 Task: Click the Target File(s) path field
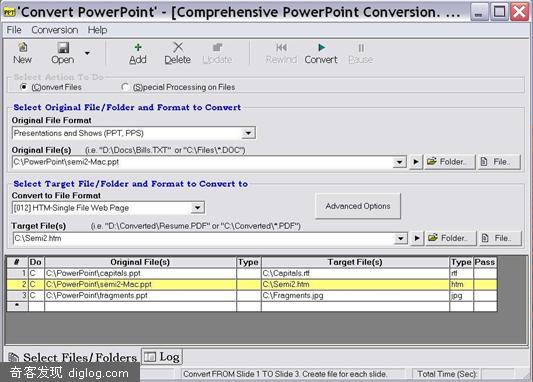(203, 238)
